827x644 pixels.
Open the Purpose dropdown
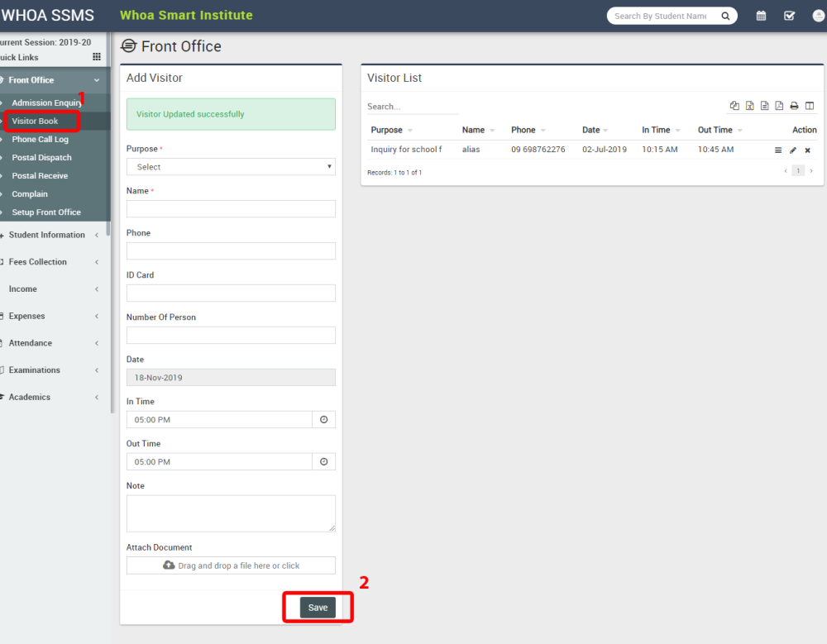[230, 167]
